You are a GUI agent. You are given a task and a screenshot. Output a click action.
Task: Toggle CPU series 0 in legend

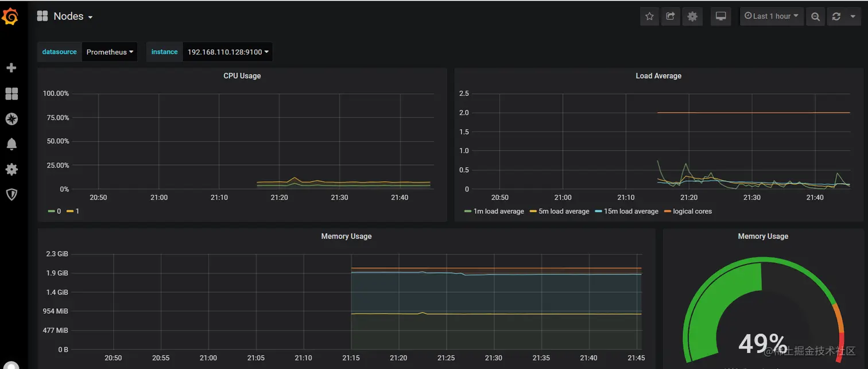pos(54,211)
